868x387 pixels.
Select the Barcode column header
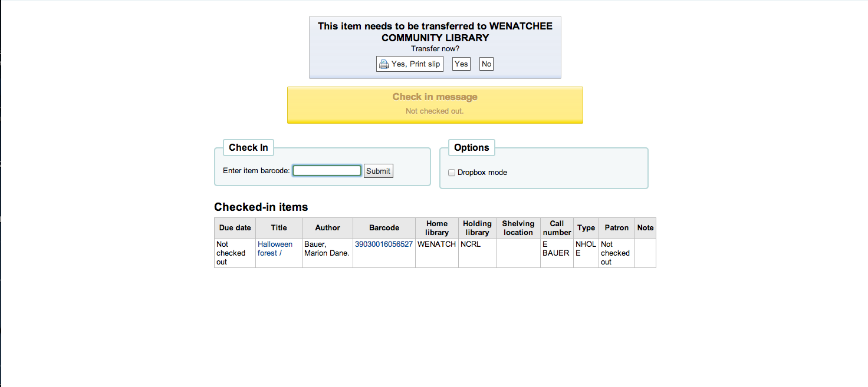[x=384, y=228]
